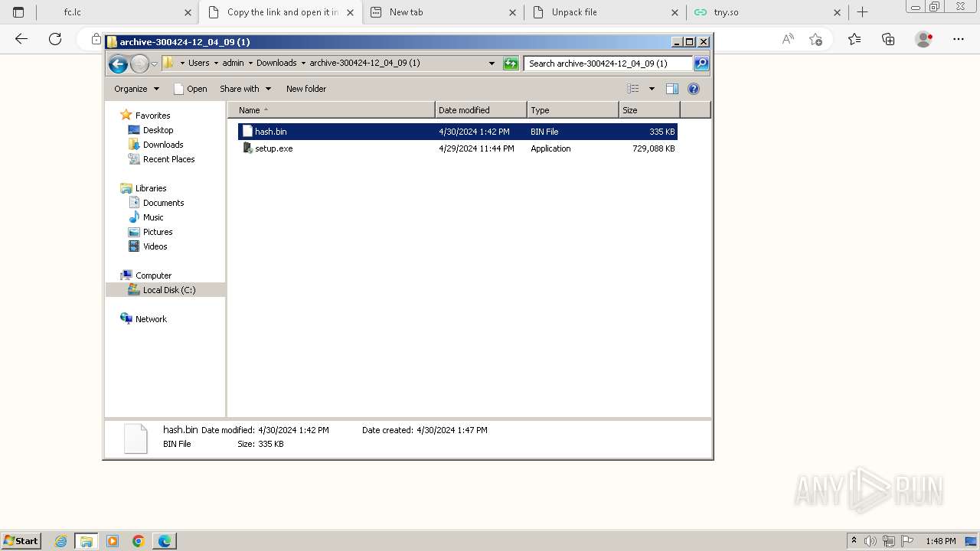This screenshot has width=980, height=551.
Task: Open Edge favorites list icon
Action: tap(854, 39)
